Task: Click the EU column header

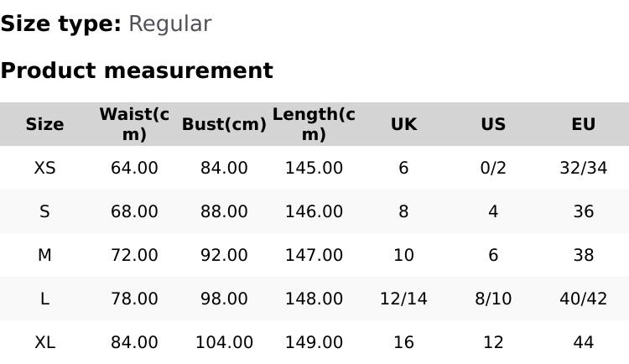Action: (x=583, y=124)
